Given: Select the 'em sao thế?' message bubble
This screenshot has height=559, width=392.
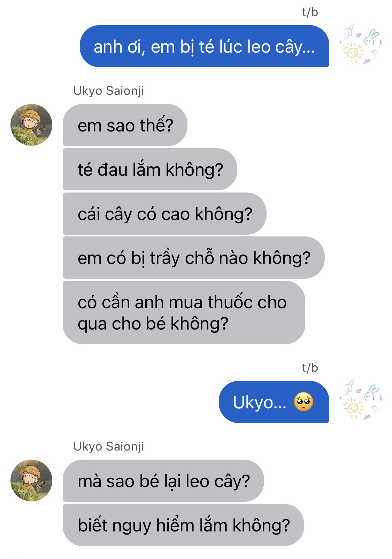Looking at the screenshot, I should tap(125, 125).
